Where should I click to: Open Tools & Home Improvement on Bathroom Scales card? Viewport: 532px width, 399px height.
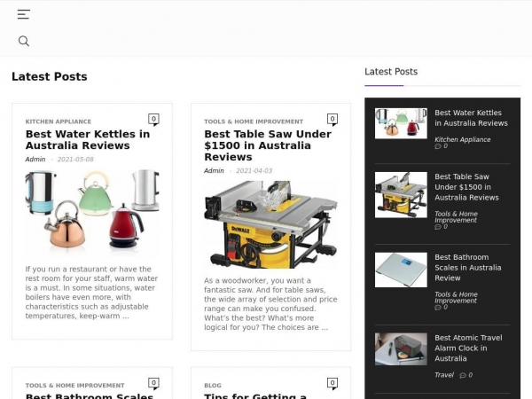[75, 386]
